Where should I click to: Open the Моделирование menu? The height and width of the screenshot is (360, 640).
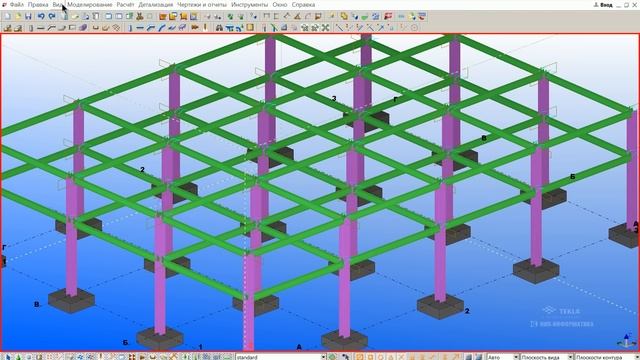click(89, 5)
